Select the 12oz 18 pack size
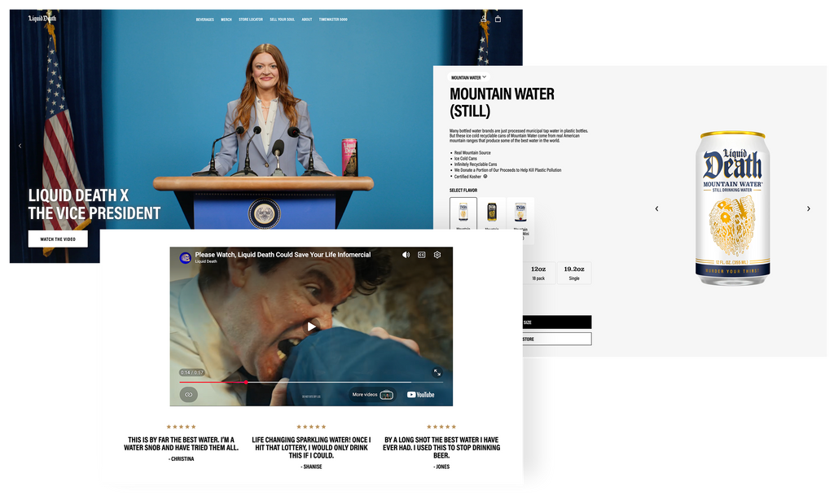This screenshot has width=834, height=504. [538, 273]
